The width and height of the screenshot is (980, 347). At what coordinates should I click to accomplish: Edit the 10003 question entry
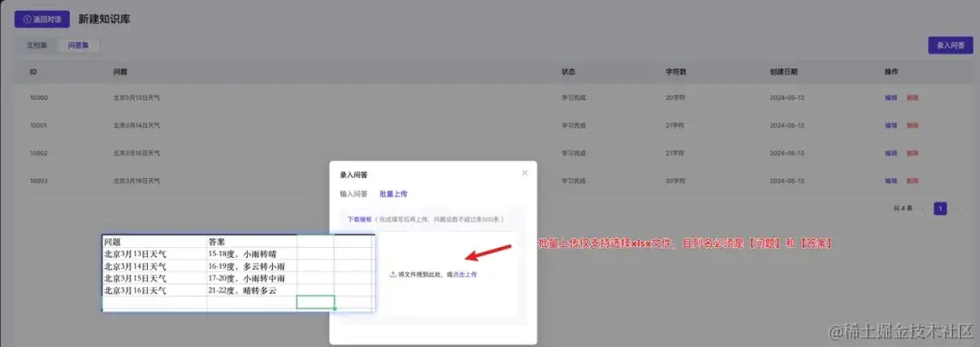pyautogui.click(x=891, y=181)
